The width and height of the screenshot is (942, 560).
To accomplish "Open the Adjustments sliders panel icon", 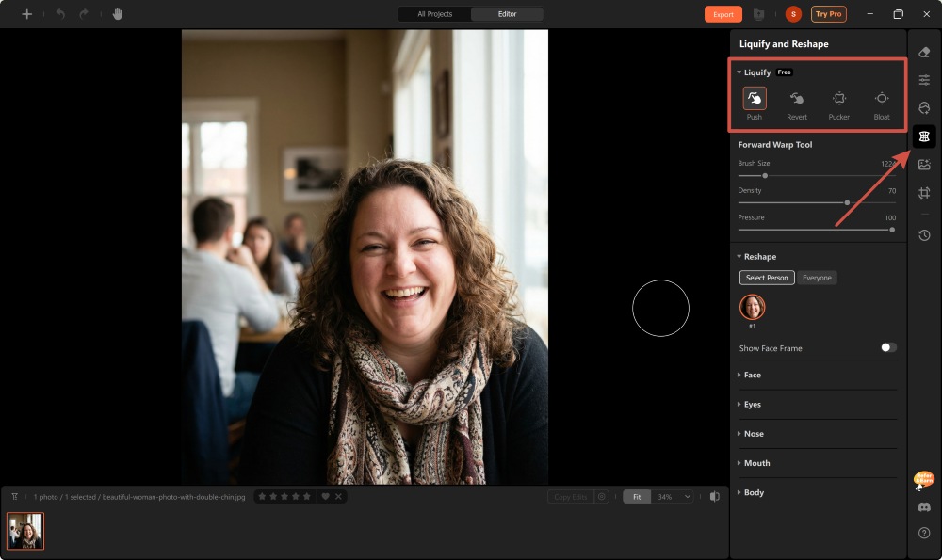I will 924,79.
